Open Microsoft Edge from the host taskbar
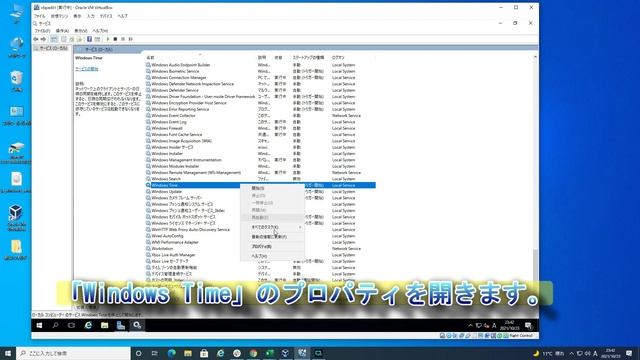The height and width of the screenshot is (360, 640). pos(171,353)
